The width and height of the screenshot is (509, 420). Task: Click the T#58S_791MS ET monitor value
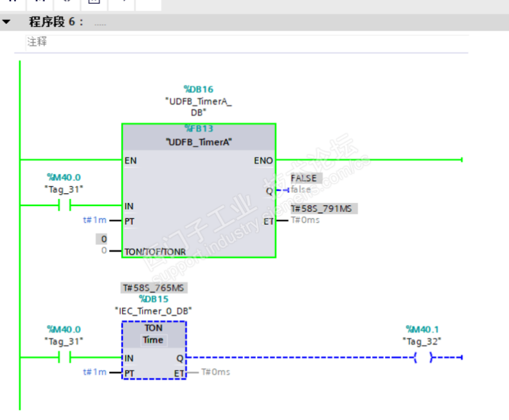(x=324, y=209)
